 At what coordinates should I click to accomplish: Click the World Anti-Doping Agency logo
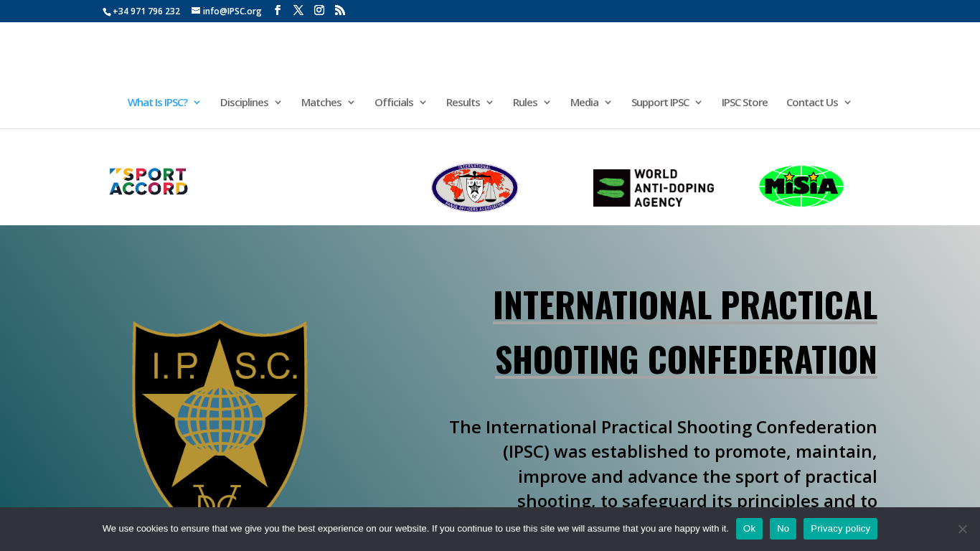[653, 188]
